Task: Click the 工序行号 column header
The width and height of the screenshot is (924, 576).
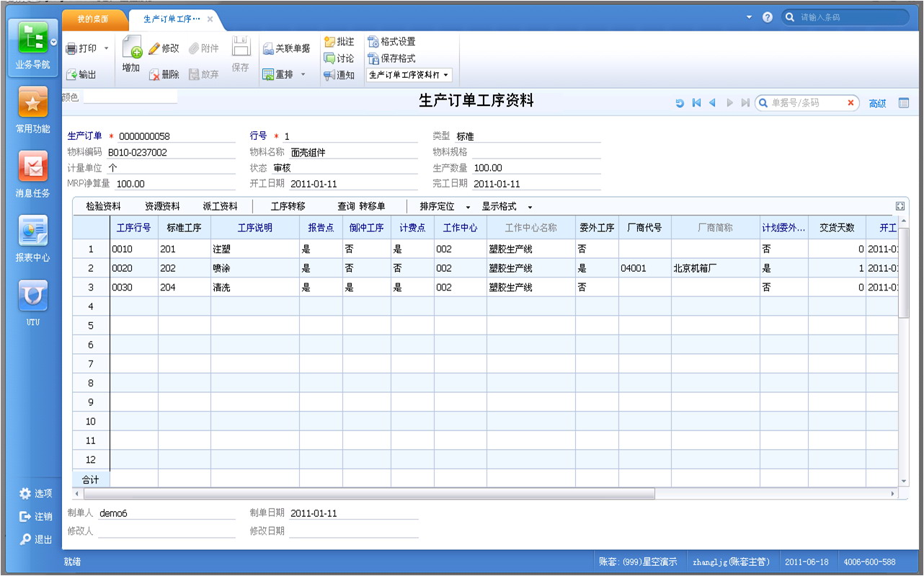Action: coord(134,228)
